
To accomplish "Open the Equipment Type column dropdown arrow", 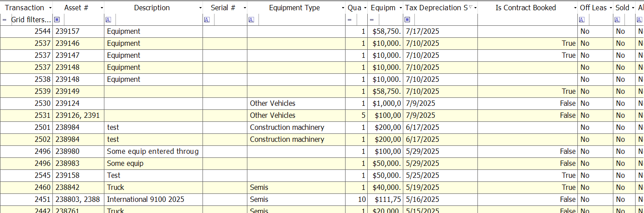I will (x=343, y=8).
